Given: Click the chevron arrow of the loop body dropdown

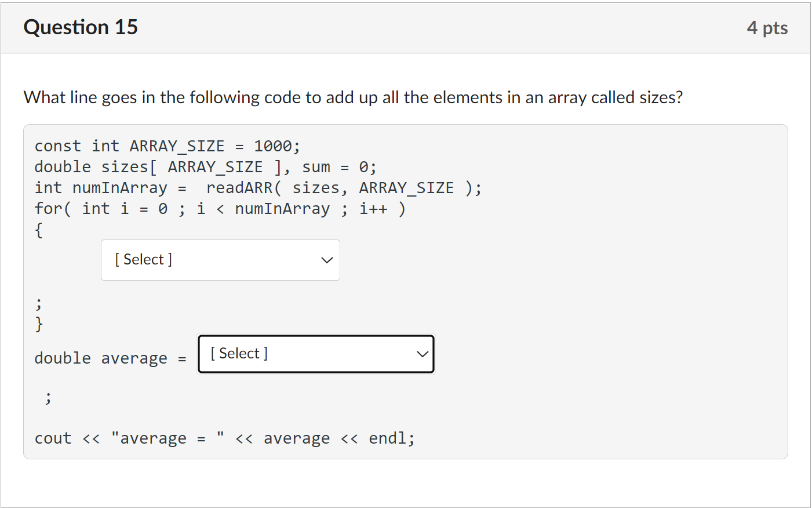Looking at the screenshot, I should click(x=327, y=260).
